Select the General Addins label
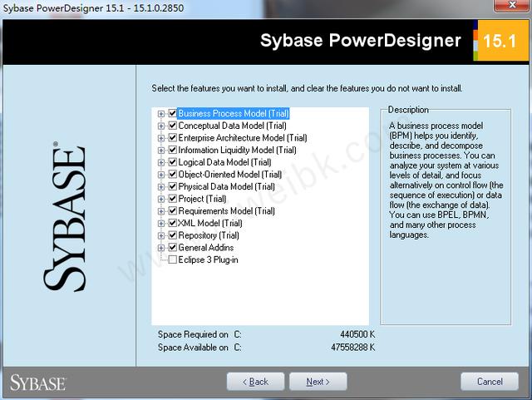The width and height of the screenshot is (532, 400). click(206, 248)
